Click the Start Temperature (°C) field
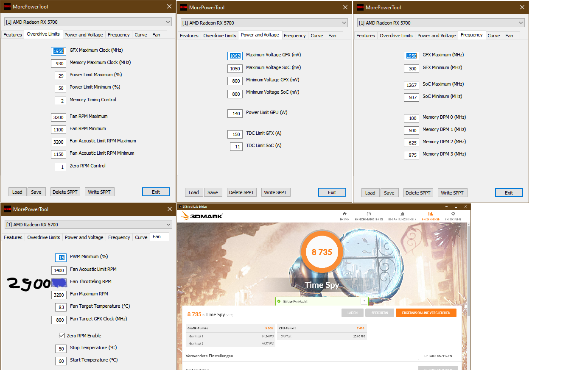 (x=61, y=361)
